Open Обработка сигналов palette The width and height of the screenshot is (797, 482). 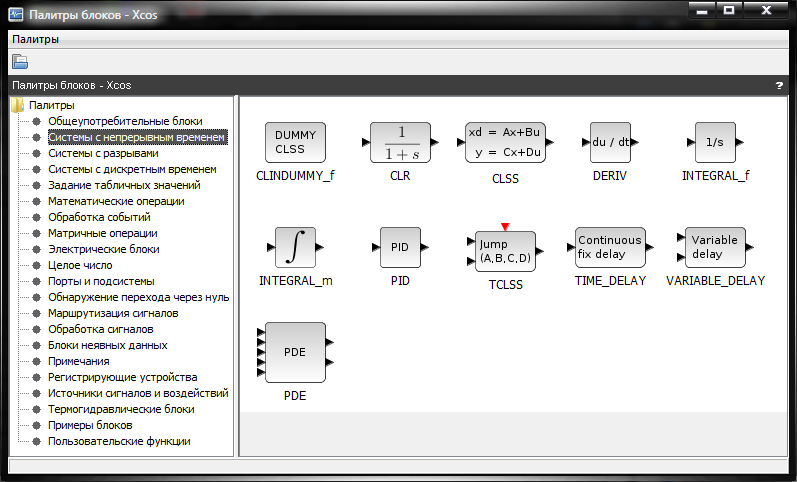[x=101, y=329]
